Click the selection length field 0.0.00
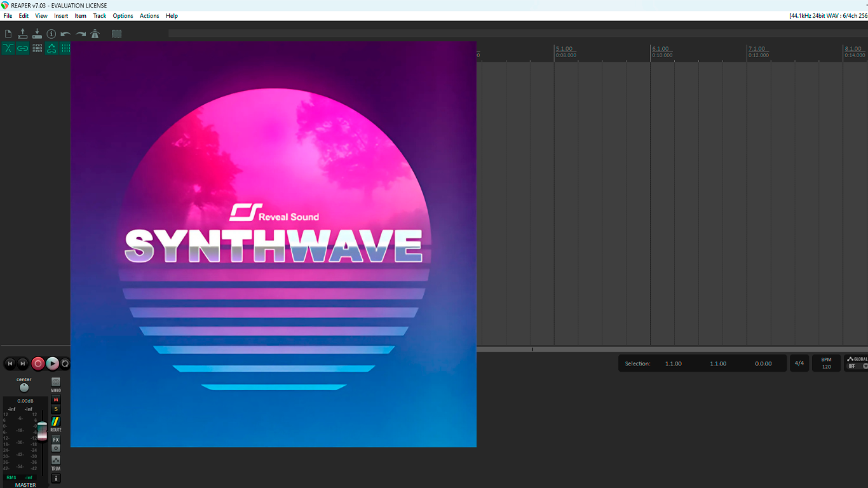Image resolution: width=868 pixels, height=488 pixels. point(763,363)
